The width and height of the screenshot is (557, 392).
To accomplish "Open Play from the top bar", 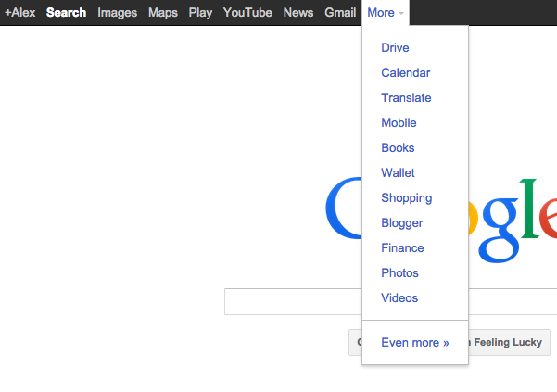I will coord(200,13).
